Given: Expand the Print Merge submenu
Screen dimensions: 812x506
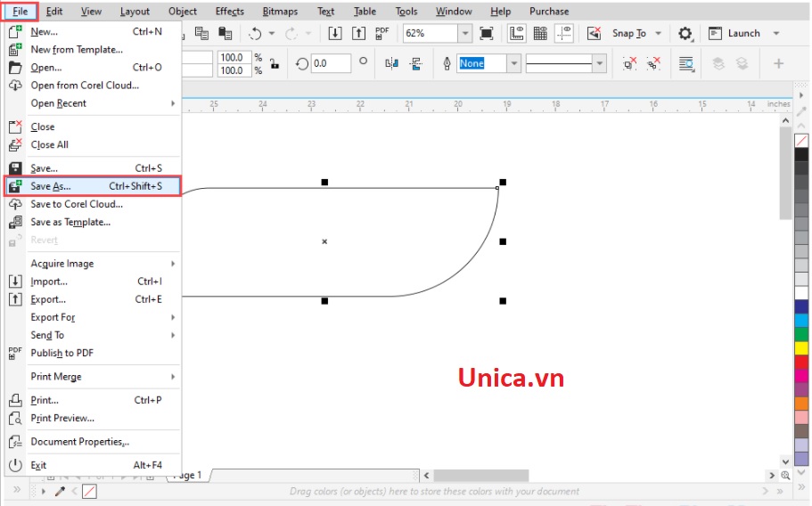Looking at the screenshot, I should click(173, 377).
